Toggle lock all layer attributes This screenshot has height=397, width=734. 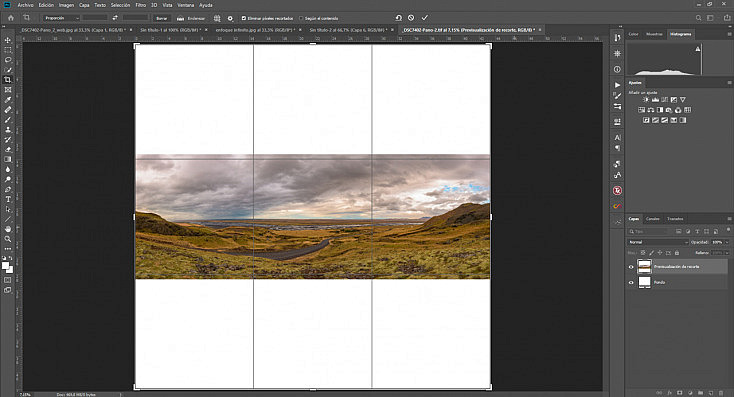coord(677,253)
